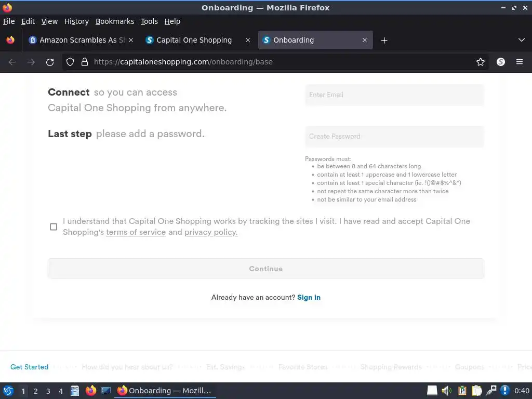The height and width of the screenshot is (399, 532).
Task: Maximize the Firefox window
Action: coord(514,8)
